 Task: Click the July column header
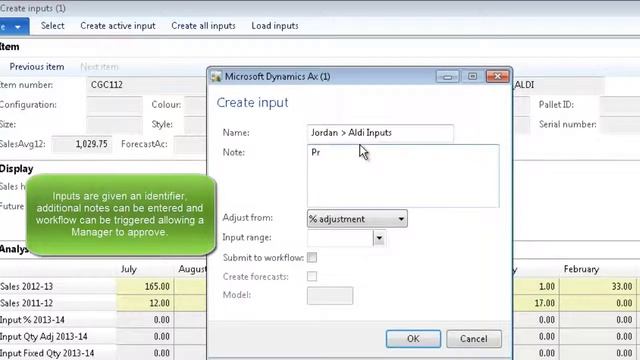click(x=129, y=269)
